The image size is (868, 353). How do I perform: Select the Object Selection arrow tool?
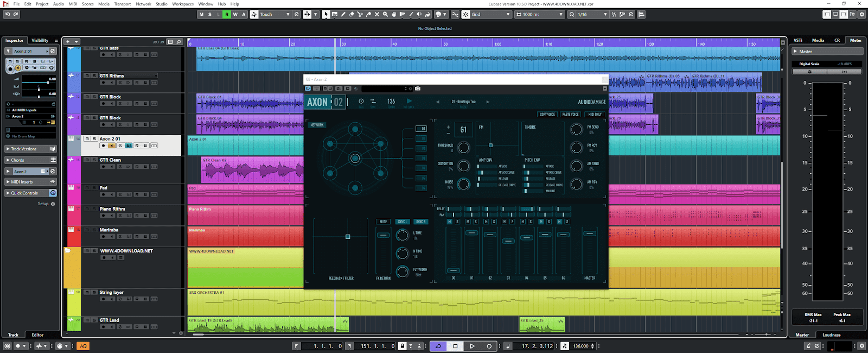point(325,15)
